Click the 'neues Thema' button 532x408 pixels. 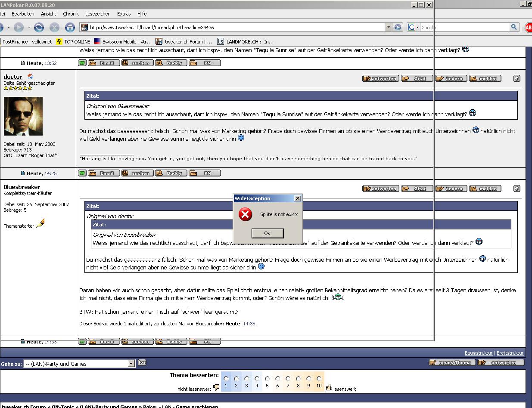(452, 362)
